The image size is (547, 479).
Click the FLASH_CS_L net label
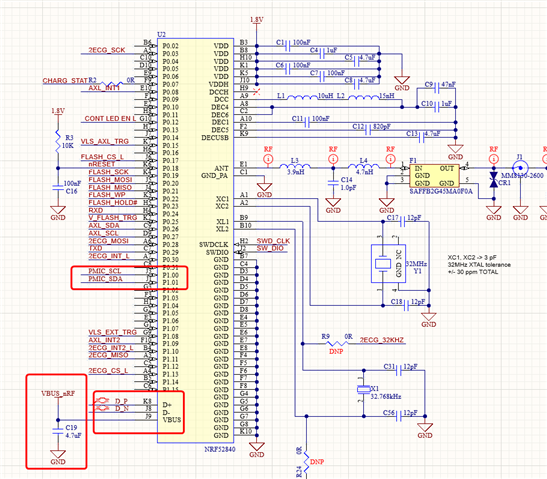click(102, 157)
